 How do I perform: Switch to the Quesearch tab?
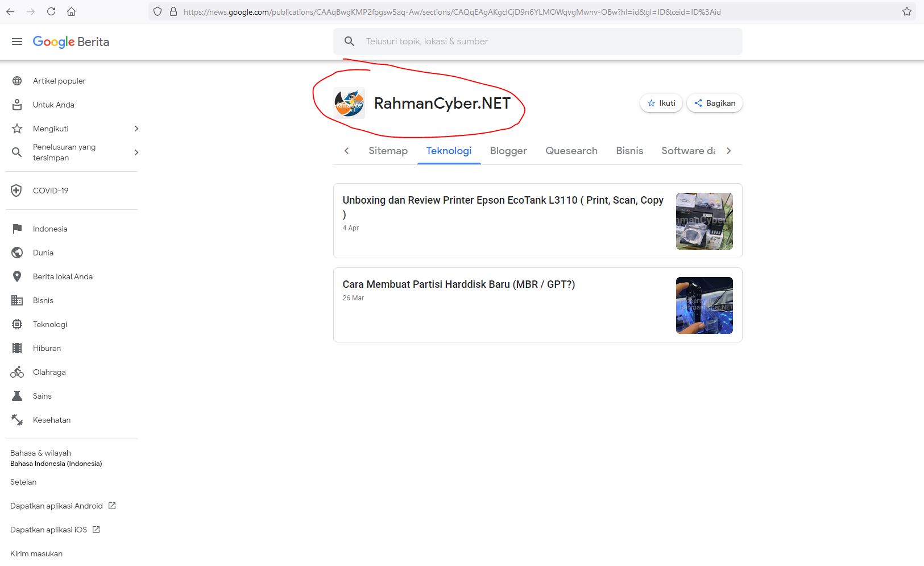(x=571, y=151)
